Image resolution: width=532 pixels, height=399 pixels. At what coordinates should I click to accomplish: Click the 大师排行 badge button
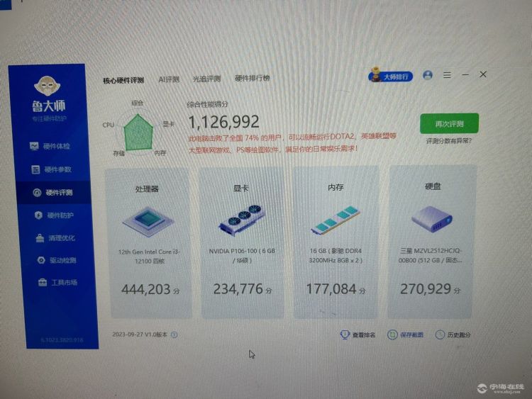point(391,76)
